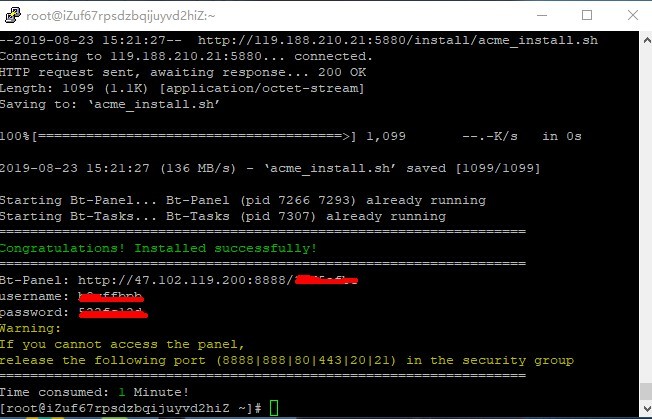Open the PuTTY system menu icon
This screenshot has height=419, width=652.
point(12,15)
